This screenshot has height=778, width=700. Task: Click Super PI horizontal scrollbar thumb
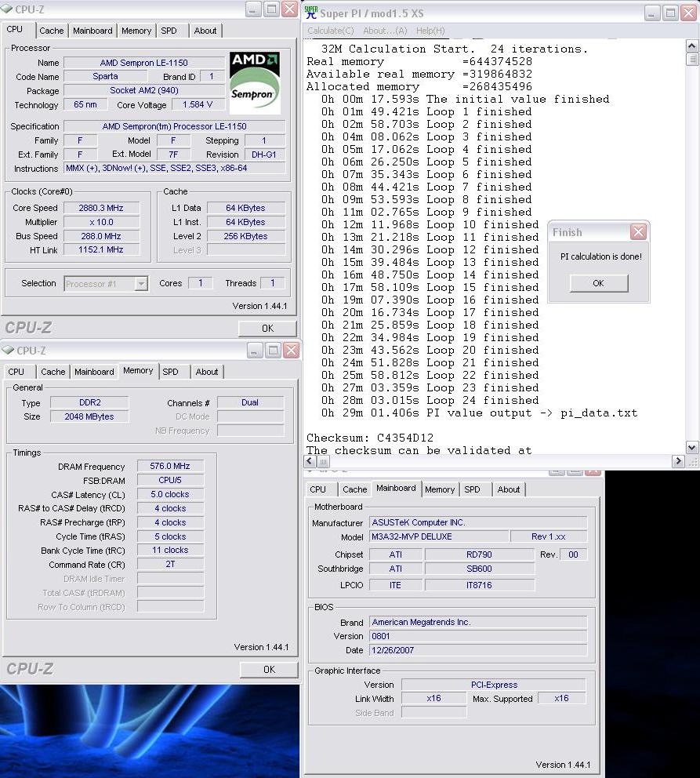click(x=323, y=461)
